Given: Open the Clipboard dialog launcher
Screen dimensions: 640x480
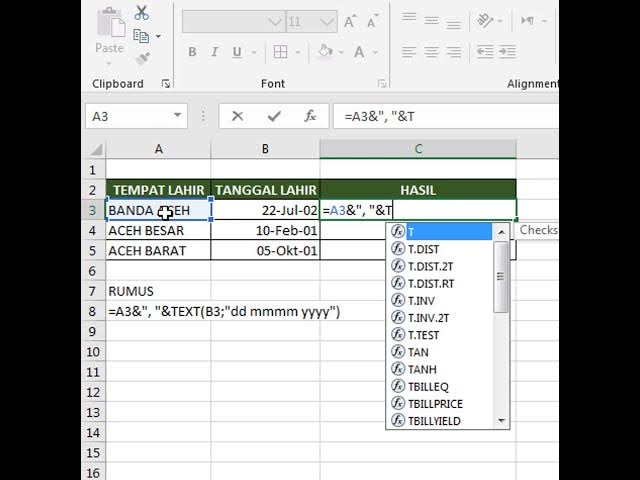Looking at the screenshot, I should [166, 84].
